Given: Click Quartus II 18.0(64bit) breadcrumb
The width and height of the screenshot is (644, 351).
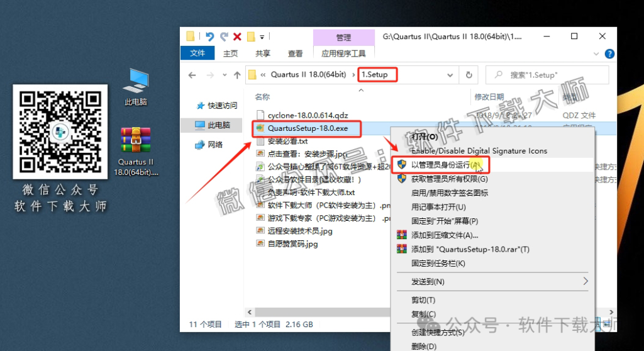Looking at the screenshot, I should tap(308, 74).
